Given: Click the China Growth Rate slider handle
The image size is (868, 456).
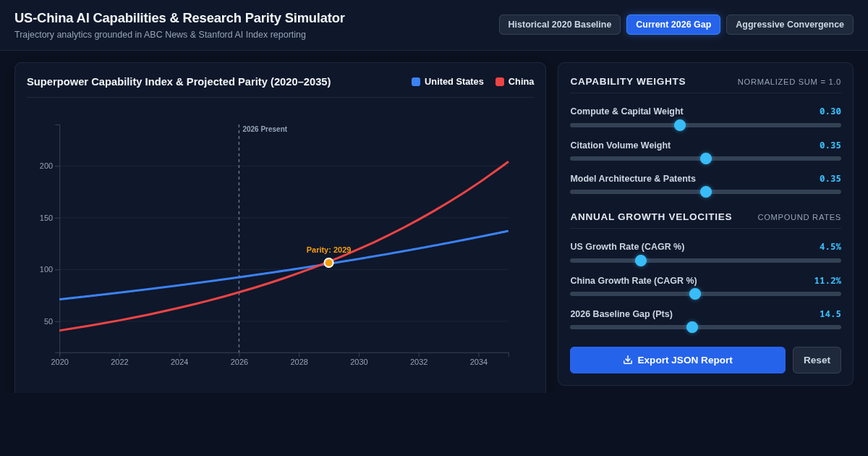Looking at the screenshot, I should [x=695, y=294].
